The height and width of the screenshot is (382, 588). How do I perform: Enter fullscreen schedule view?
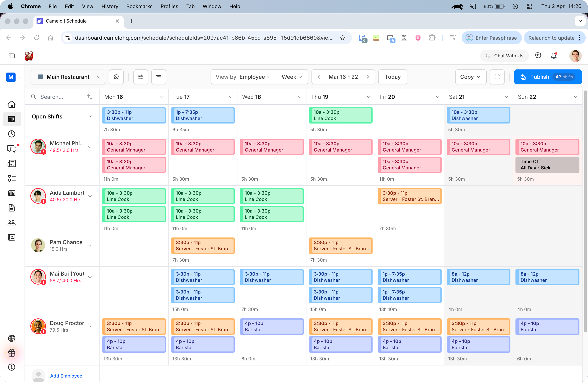coord(497,77)
